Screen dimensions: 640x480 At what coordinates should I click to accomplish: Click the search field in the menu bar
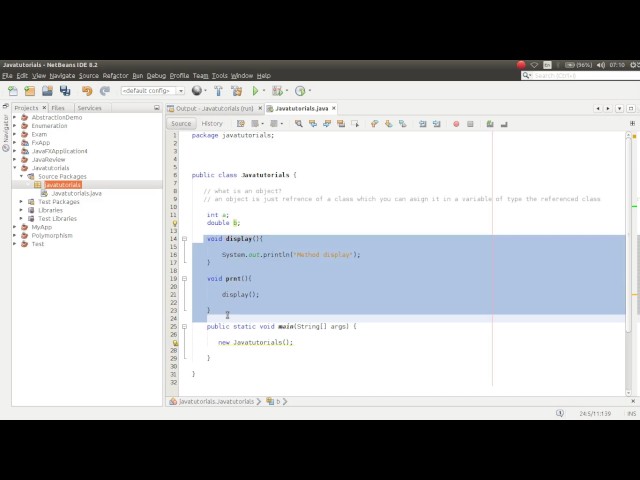(580, 76)
